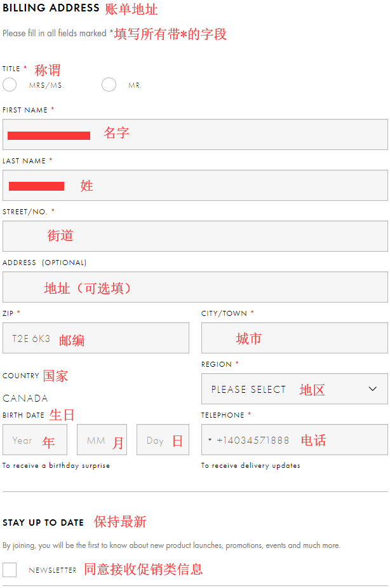Viewport: 390px width, 588px height.
Task: Click the Billing Address heading
Action: [x=51, y=8]
